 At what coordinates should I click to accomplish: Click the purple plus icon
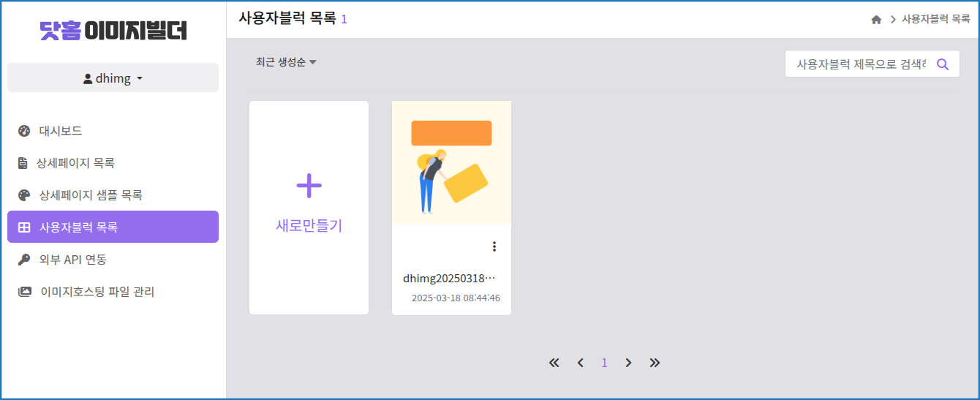tap(309, 186)
